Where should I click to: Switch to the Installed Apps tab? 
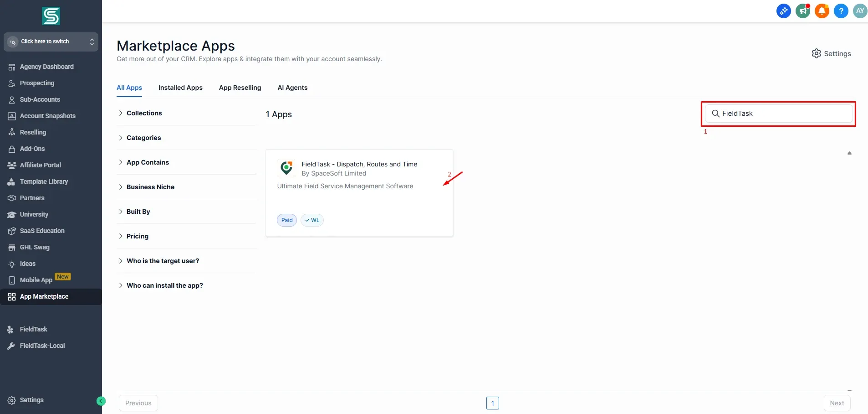[x=180, y=88]
